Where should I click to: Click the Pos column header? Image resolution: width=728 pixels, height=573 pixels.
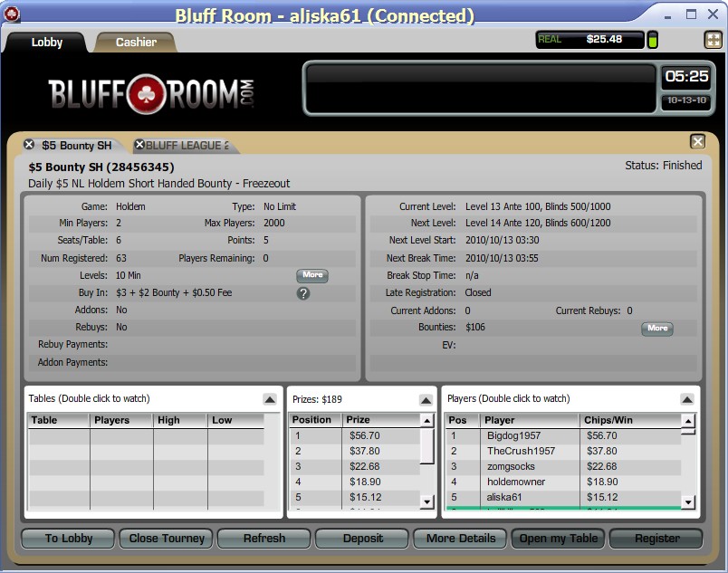coord(463,420)
